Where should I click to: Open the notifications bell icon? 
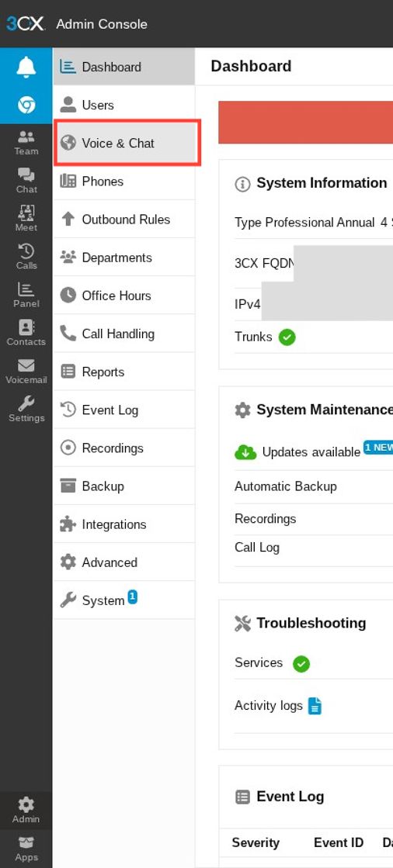coord(26,67)
